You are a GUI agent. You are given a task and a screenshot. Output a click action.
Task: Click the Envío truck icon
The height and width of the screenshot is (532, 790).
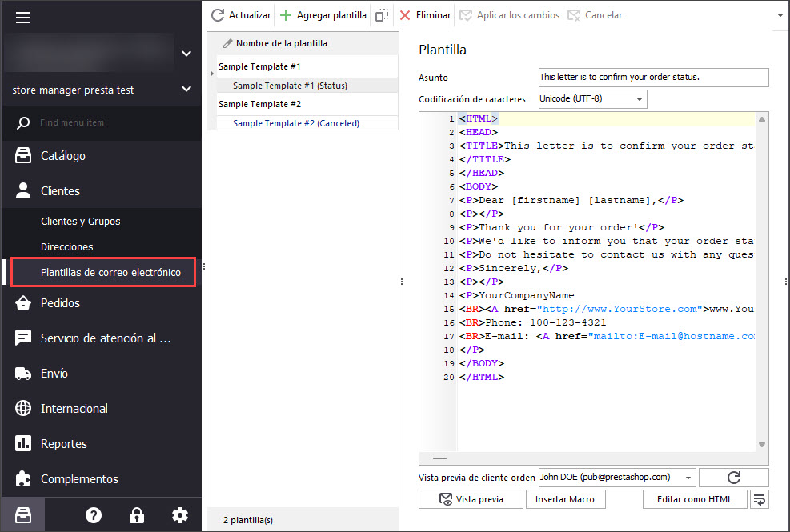(x=23, y=374)
